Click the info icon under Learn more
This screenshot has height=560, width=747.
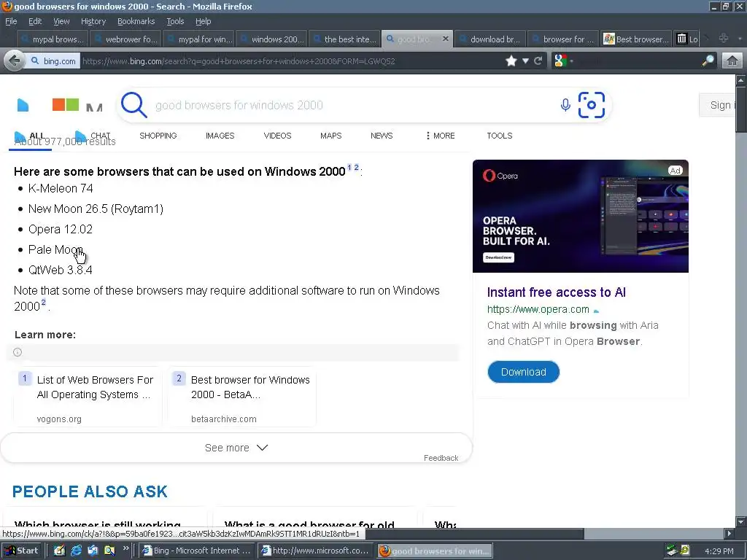click(18, 352)
